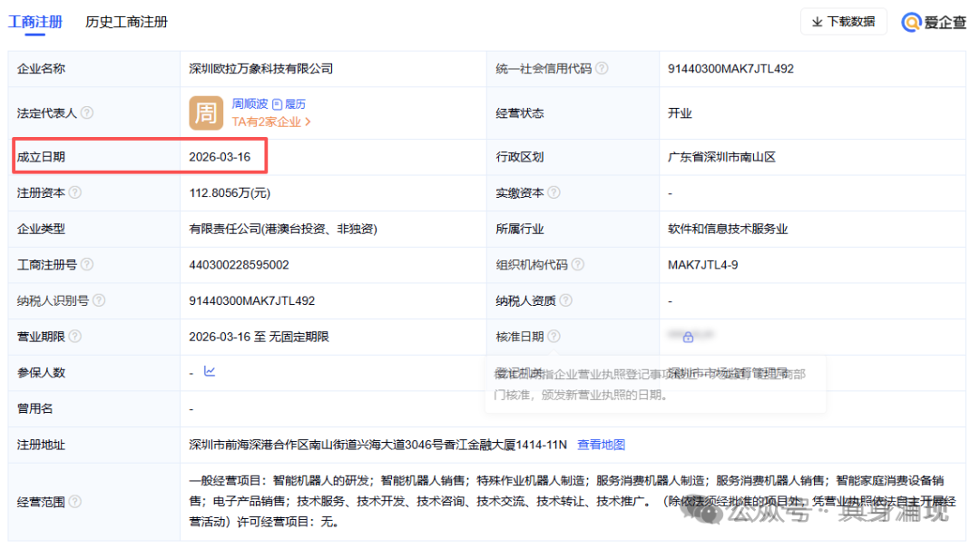Click help icon beside 组织机构代码
Screen dimensions: 980x549
[x=578, y=264]
